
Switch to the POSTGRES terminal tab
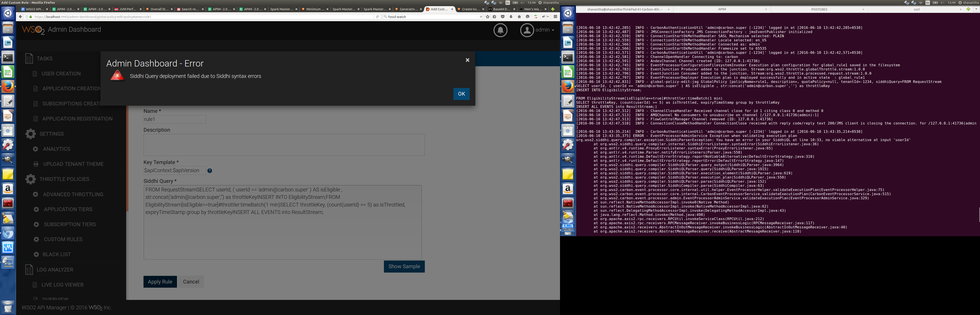(x=819, y=9)
